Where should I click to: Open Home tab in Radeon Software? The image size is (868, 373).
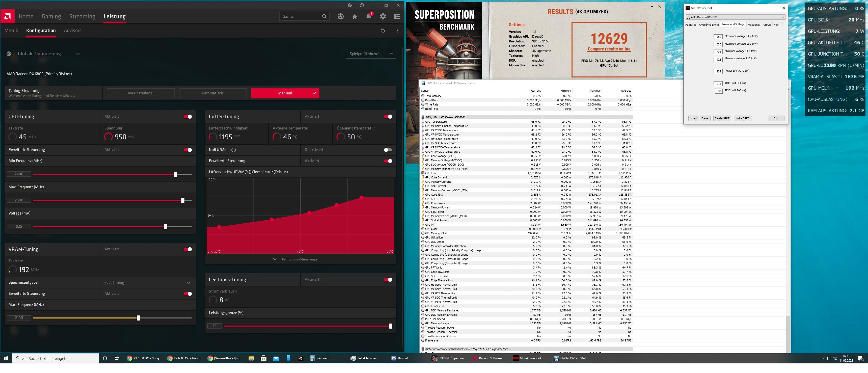(x=26, y=16)
